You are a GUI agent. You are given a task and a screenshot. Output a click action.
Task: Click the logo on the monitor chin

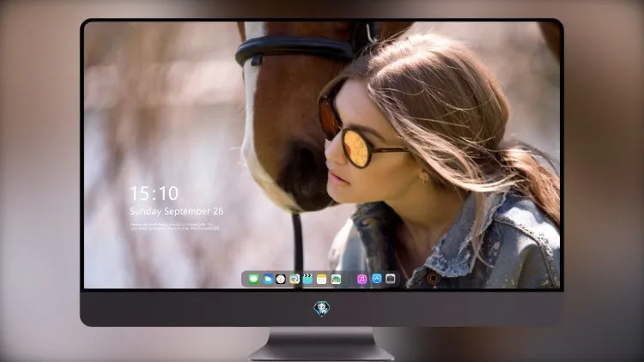322,309
